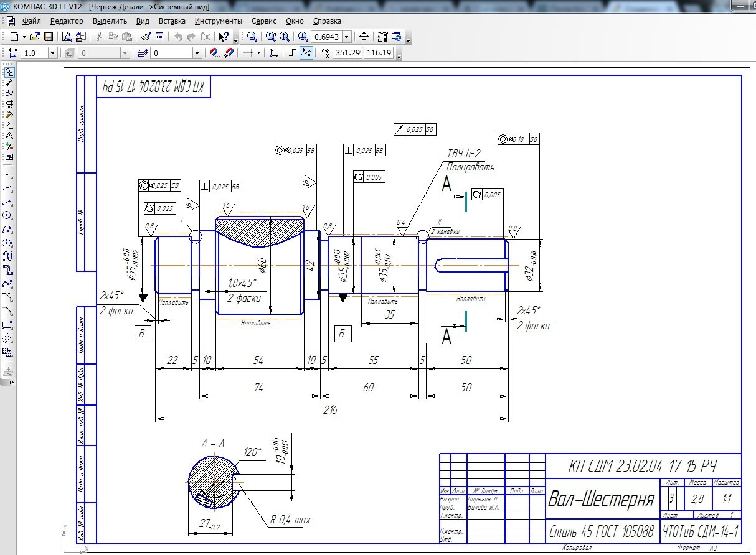Viewport: 756px width, 555px height.
Task: Click the Y coordinate field showing 116.19
Action: point(378,54)
